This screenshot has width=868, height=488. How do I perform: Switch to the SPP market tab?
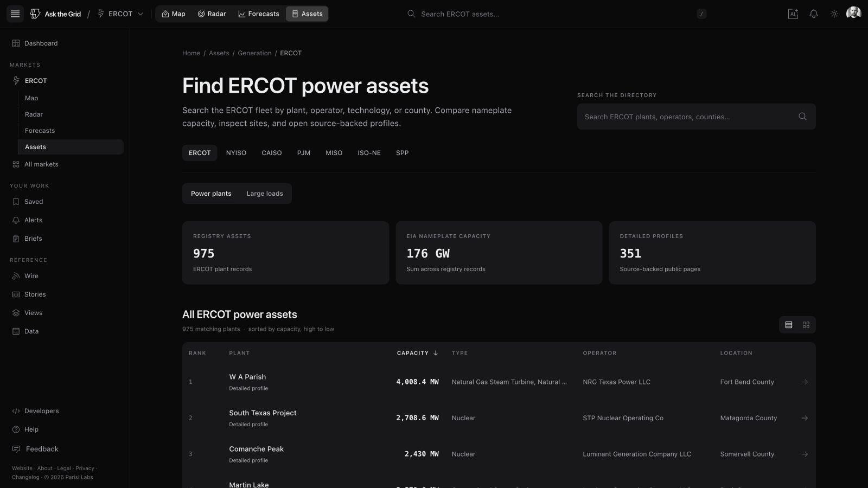[x=403, y=153]
